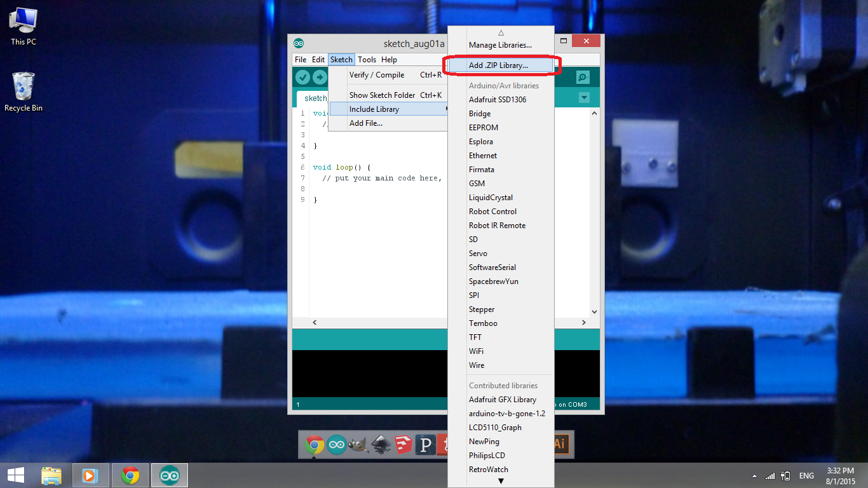Open the clock showing 3:32 PM

point(839,475)
